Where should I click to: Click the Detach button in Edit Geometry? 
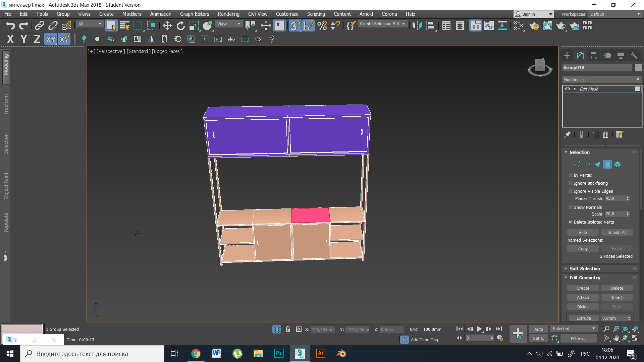[617, 297]
